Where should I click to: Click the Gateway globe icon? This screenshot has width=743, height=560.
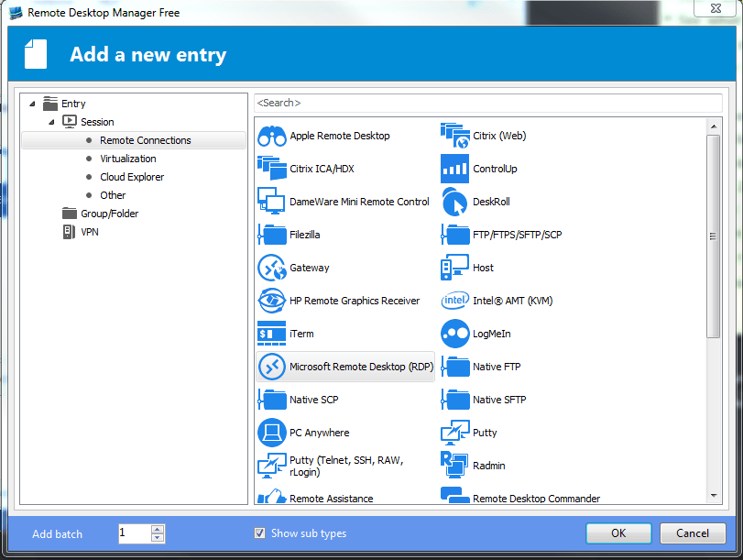[x=271, y=268]
